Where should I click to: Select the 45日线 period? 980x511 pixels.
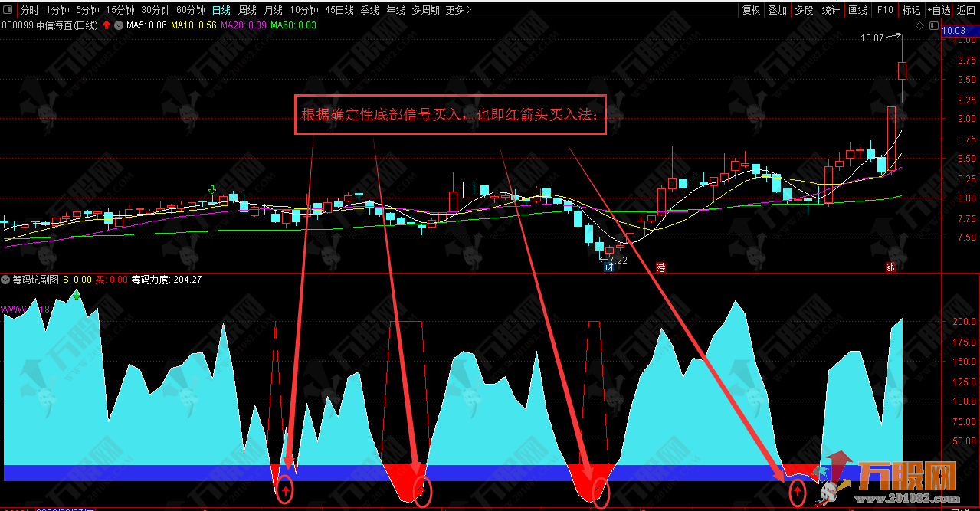339,10
